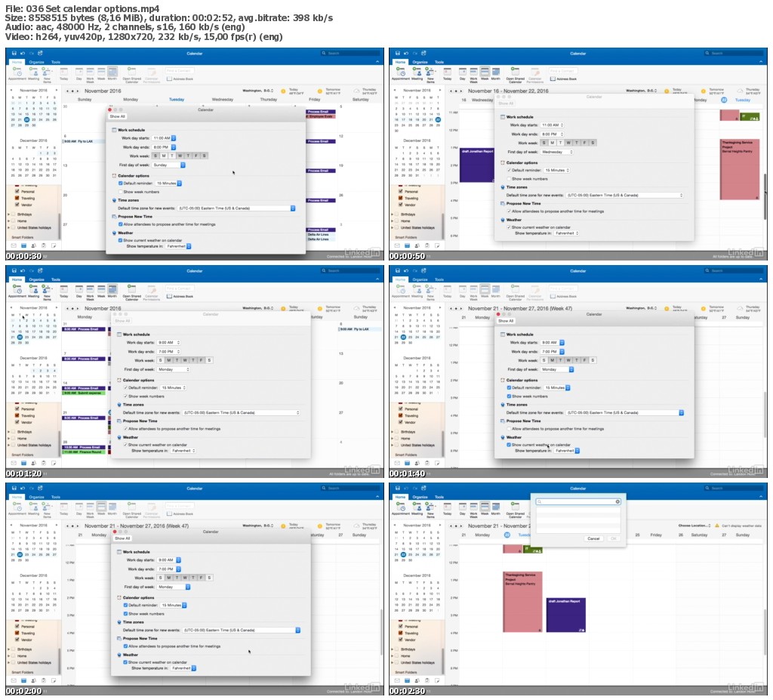
Task: Click Mail icon at bottom of 00:00:30 frame sidebar
Action: pos(14,245)
